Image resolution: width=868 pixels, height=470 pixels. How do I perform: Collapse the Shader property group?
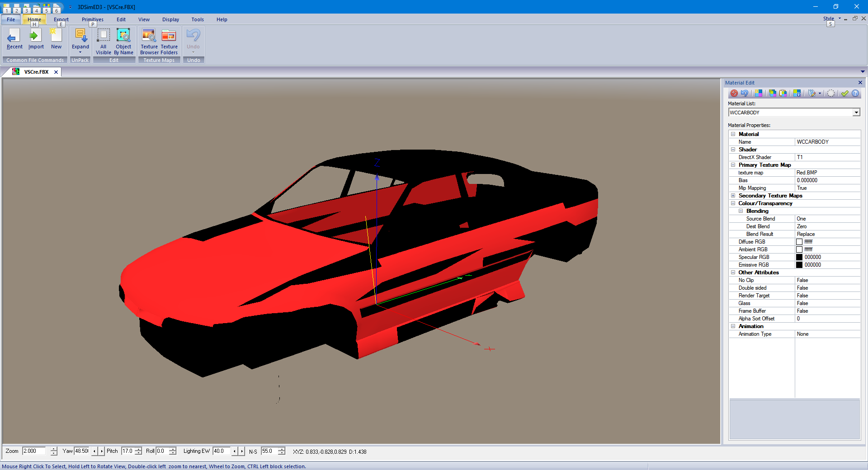733,150
